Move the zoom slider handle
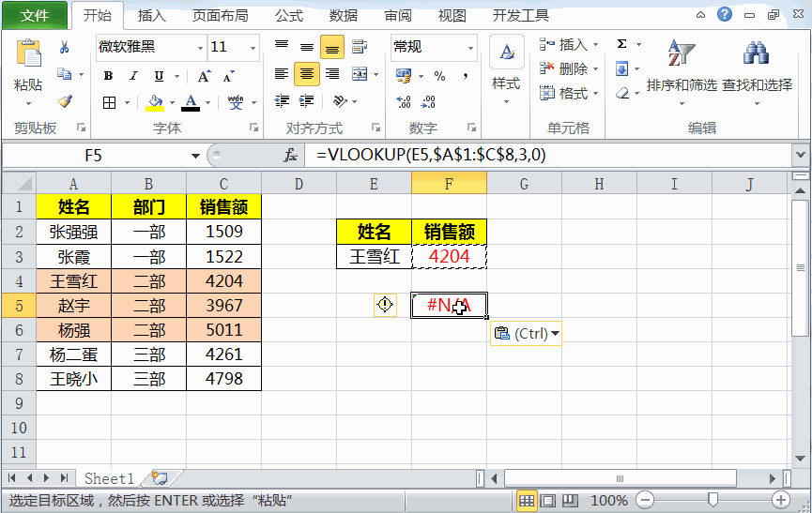The height and width of the screenshot is (513, 812). 713,500
